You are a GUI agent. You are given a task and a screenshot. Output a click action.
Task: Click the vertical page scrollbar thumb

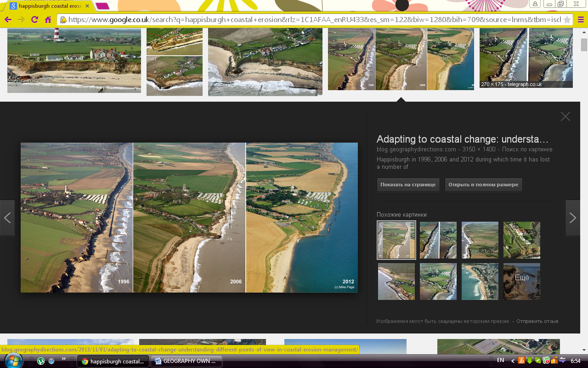click(x=584, y=45)
